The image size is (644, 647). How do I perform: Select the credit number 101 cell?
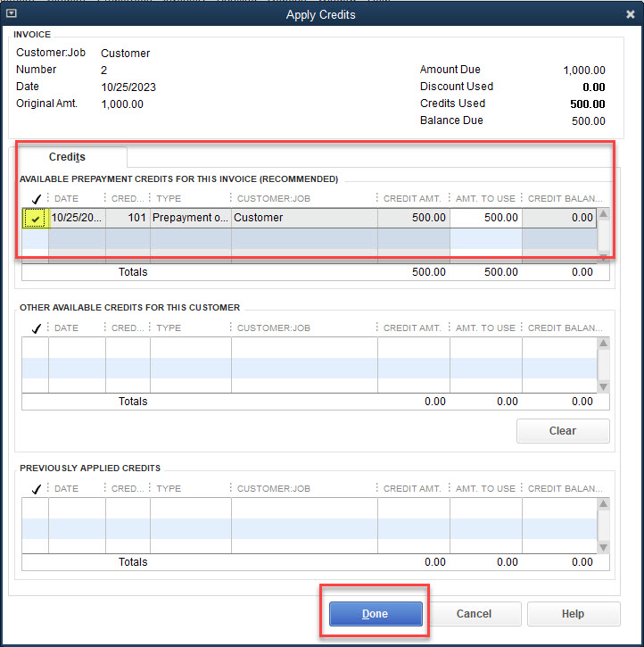click(128, 218)
